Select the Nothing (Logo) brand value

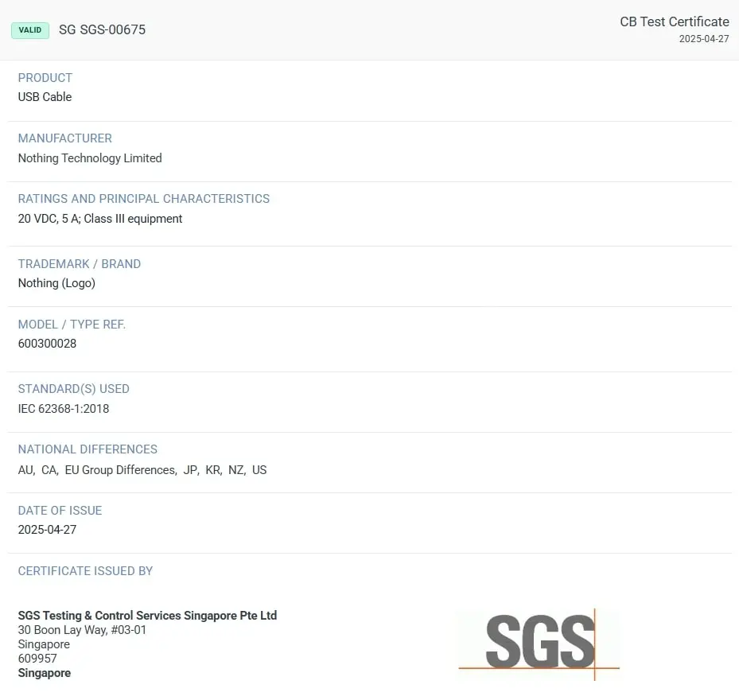tap(56, 283)
